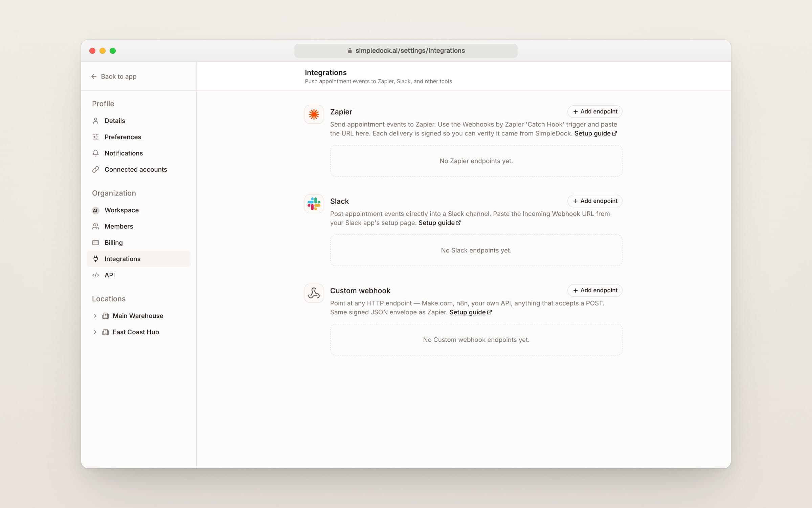
Task: Select Connected accounts in the sidebar
Action: pos(139,170)
